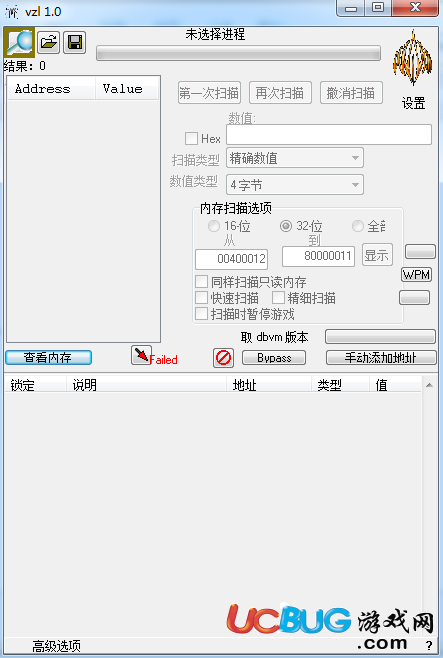Screen dimensions: 443x658
Task: Expand the 扫描类型 dropdown showing 精确数值
Action: coord(295,158)
